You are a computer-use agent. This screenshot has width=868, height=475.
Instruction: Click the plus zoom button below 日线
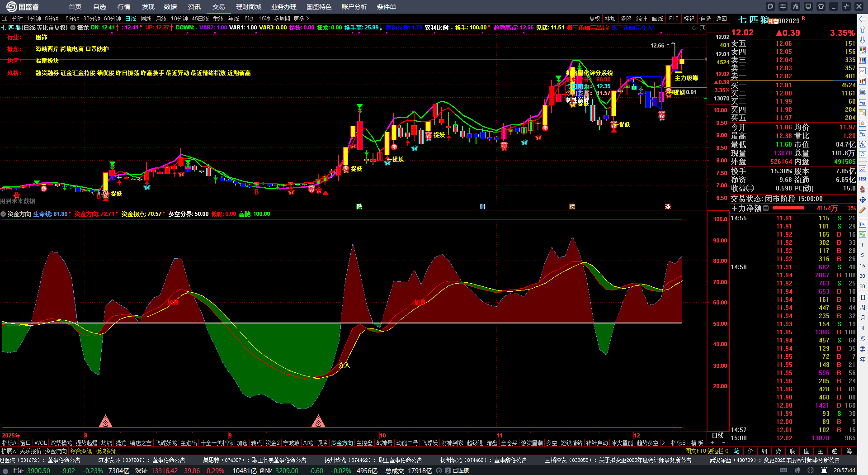[713, 443]
